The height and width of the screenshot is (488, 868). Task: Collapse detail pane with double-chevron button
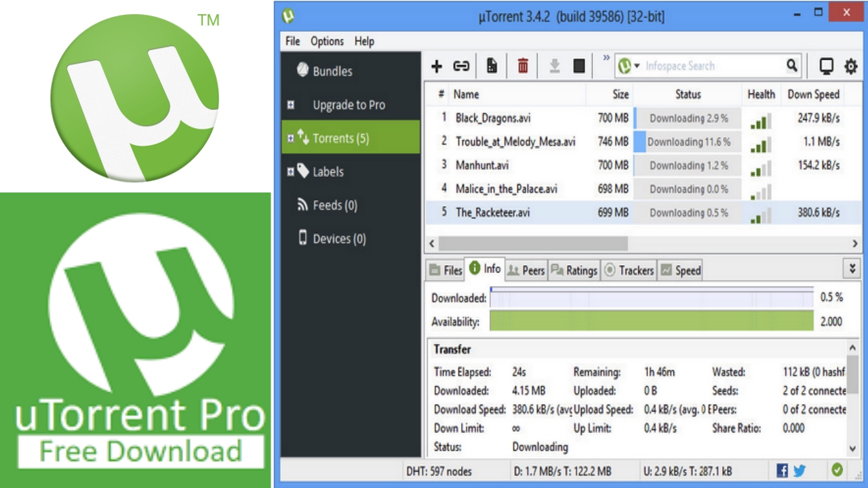(x=852, y=269)
